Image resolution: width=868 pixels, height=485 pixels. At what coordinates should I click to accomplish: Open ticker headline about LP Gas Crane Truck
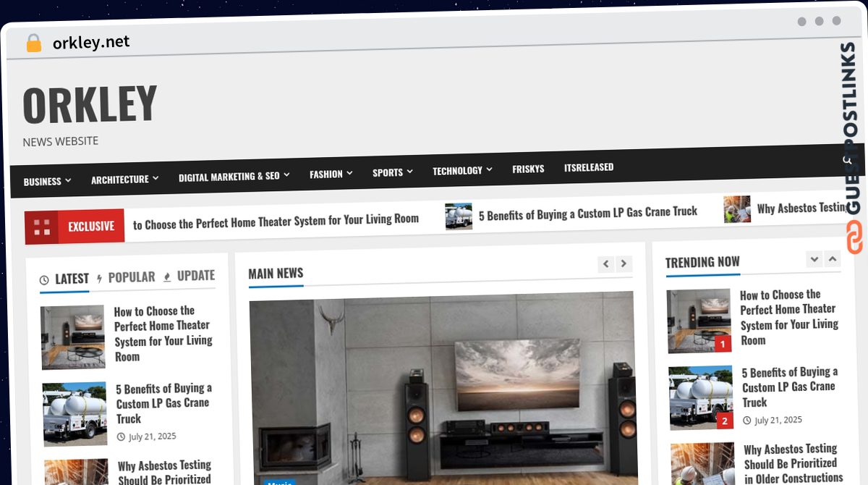[587, 214]
